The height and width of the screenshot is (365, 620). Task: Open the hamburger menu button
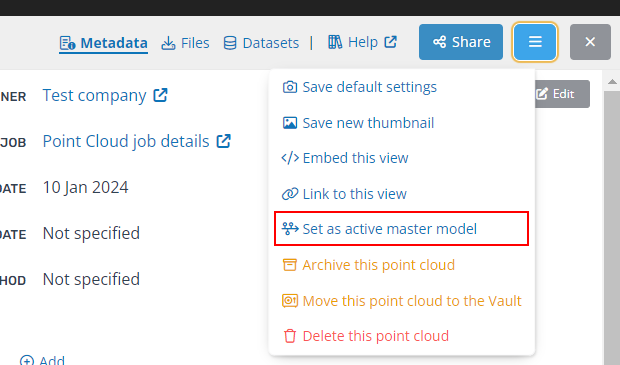click(x=535, y=42)
